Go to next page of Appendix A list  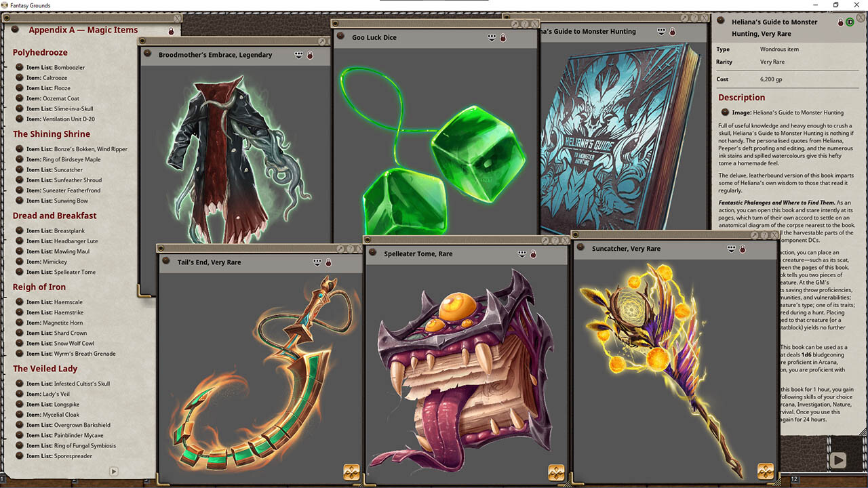coord(113,471)
